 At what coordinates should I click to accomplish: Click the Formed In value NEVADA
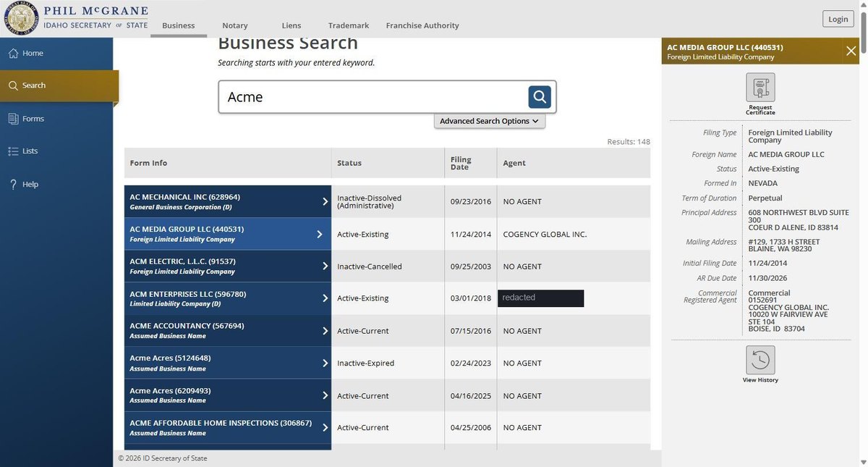pyautogui.click(x=763, y=183)
